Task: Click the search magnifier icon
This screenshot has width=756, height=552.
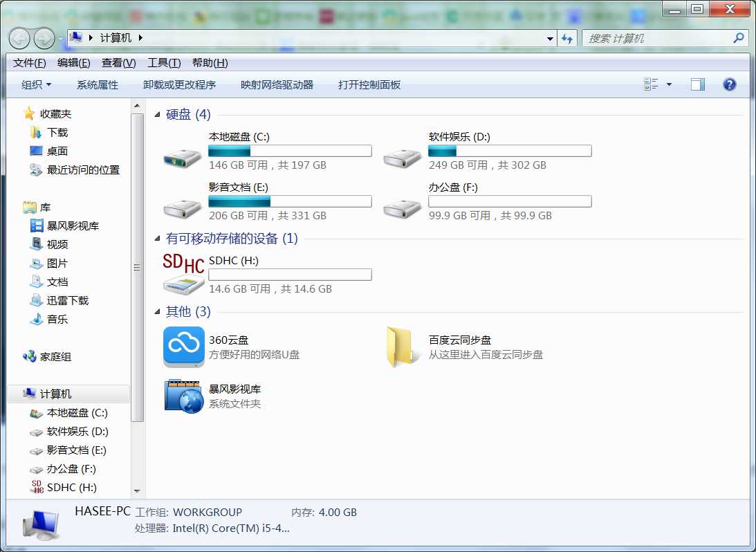Action: tap(738, 37)
